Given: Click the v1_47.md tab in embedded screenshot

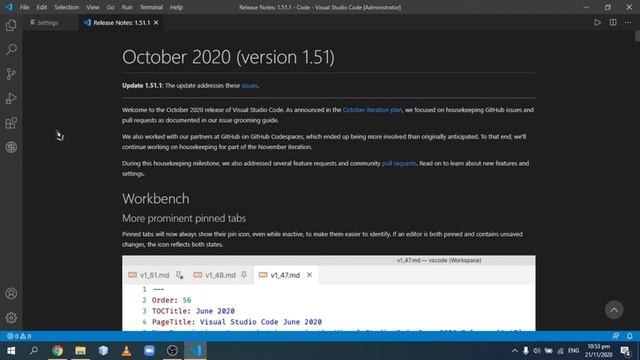Looking at the screenshot, I should click(285, 275).
